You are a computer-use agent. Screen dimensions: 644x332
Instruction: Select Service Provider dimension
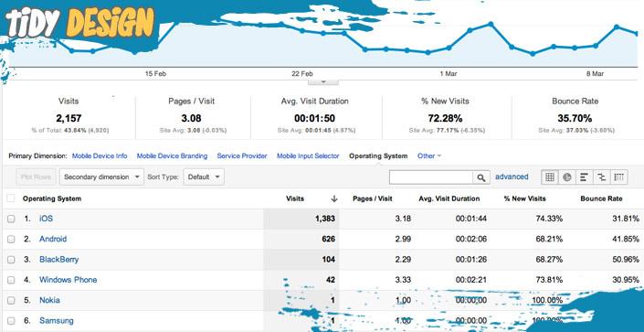pos(242,156)
